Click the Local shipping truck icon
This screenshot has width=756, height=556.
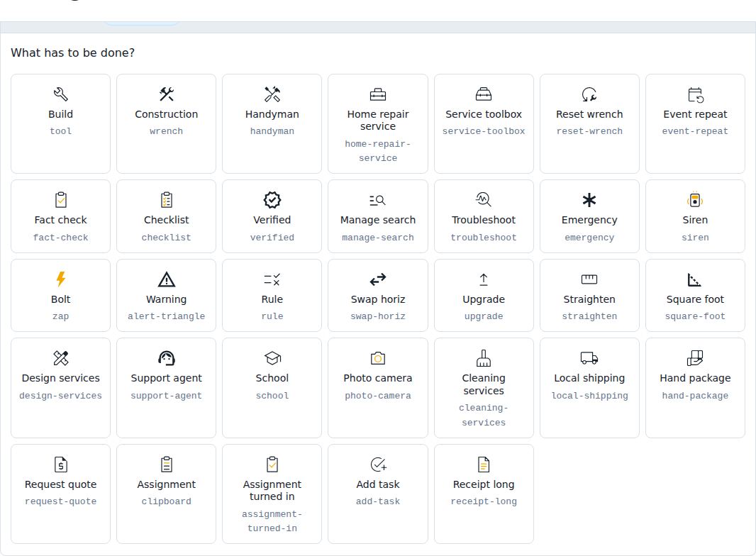[x=589, y=358]
